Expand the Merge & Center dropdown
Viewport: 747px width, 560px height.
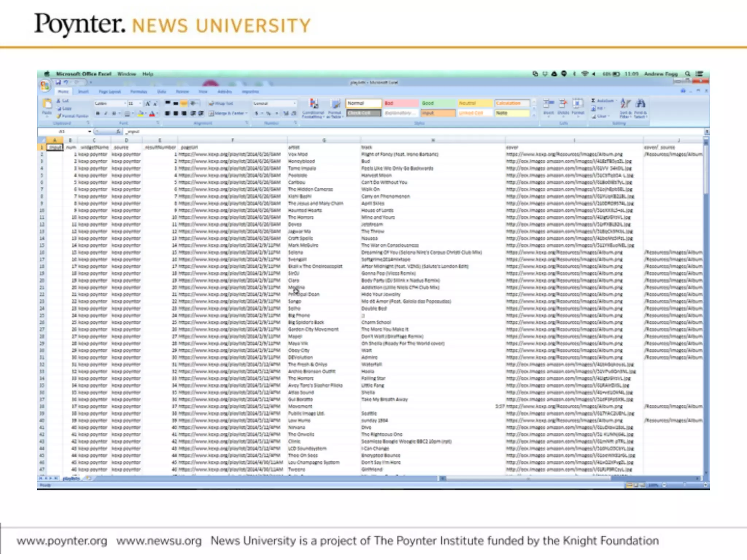pos(247,113)
